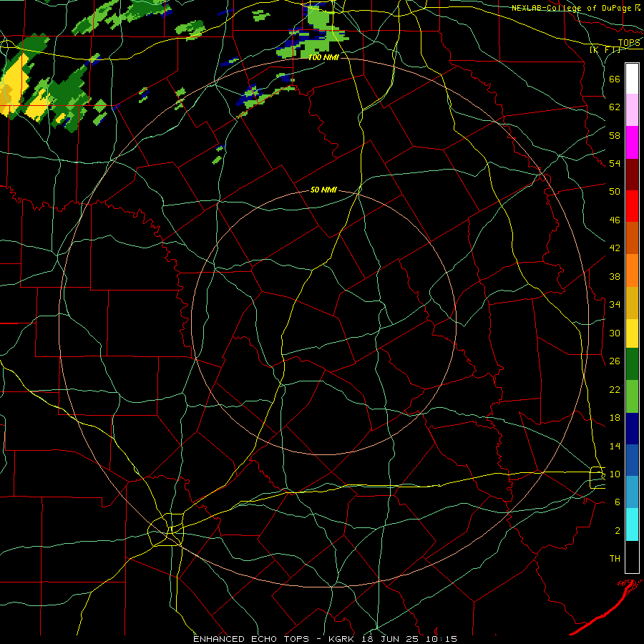Click the "58" scale value
Screen dimensions: 644x644
coord(615,135)
